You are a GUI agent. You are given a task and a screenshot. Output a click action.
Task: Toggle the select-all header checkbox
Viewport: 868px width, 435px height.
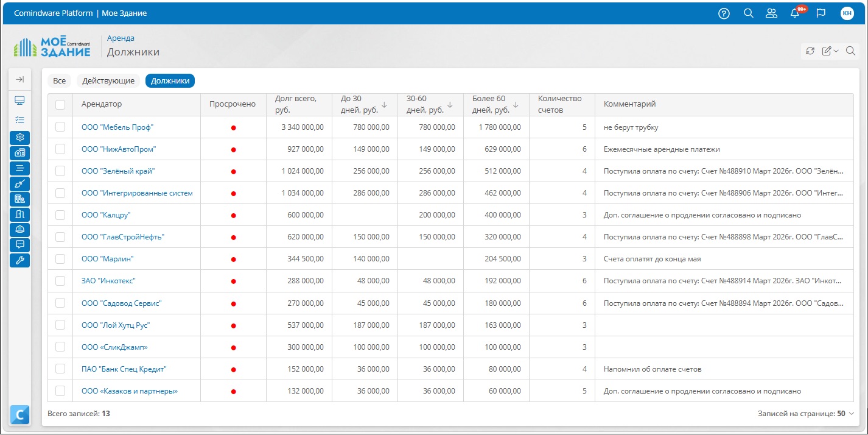click(x=60, y=105)
